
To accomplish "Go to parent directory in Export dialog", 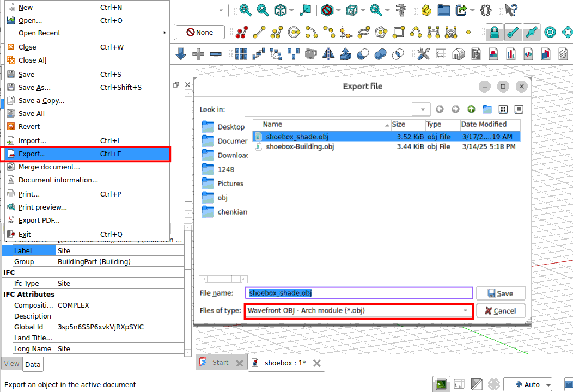I will [471, 109].
